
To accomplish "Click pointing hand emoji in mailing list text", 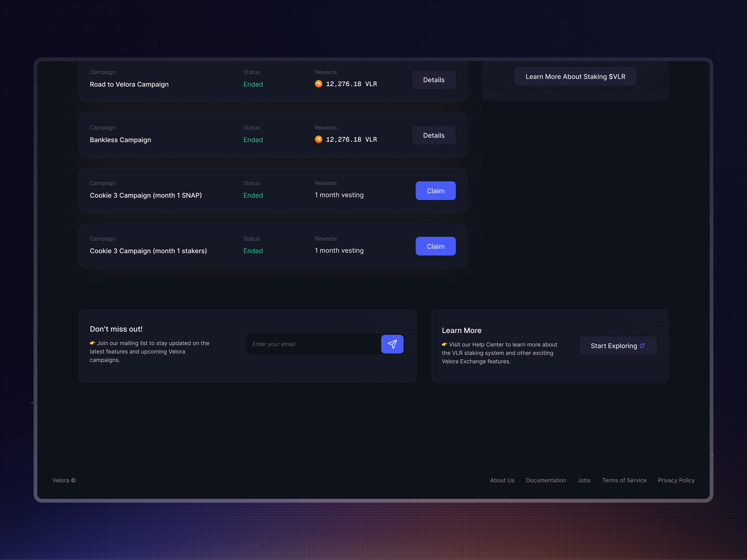I will pos(92,343).
